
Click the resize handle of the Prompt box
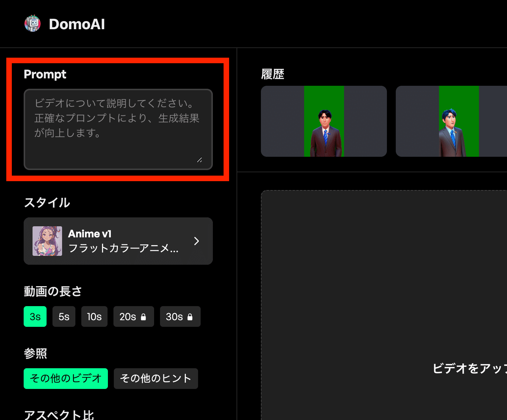tap(200, 160)
